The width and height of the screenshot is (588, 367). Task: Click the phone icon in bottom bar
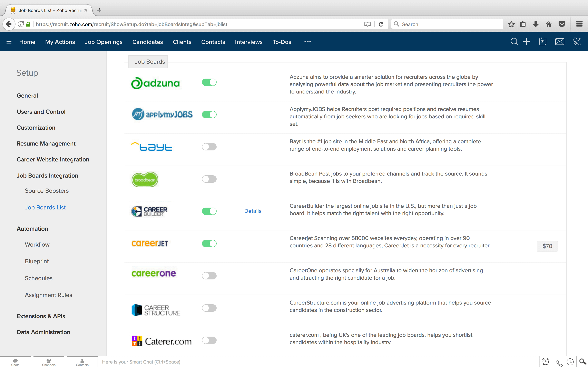coord(559,363)
